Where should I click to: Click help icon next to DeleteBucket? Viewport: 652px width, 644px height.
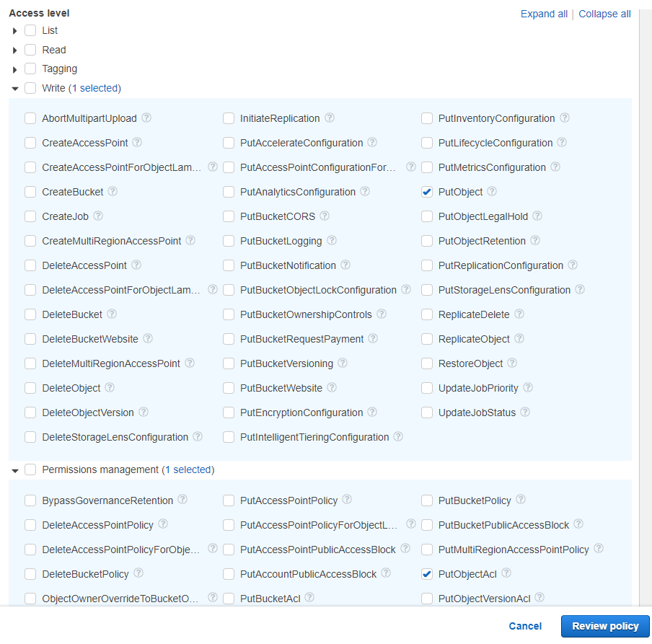tap(112, 314)
